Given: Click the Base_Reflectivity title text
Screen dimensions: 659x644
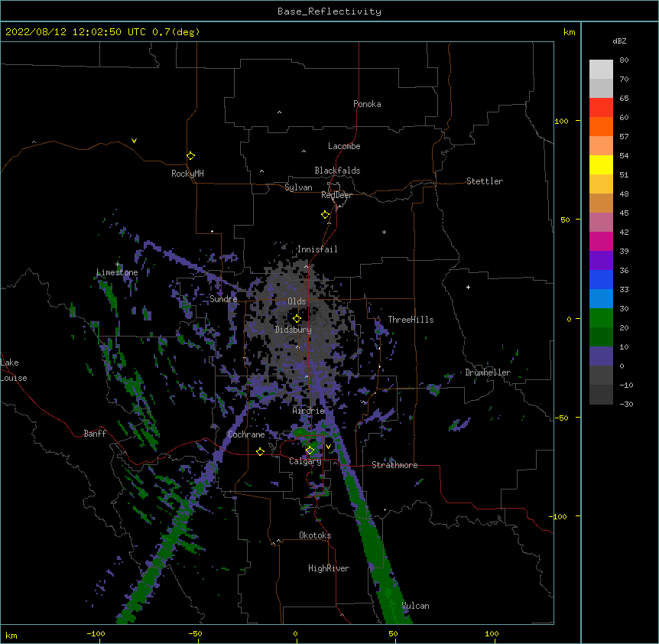Looking at the screenshot, I should click(x=329, y=11).
